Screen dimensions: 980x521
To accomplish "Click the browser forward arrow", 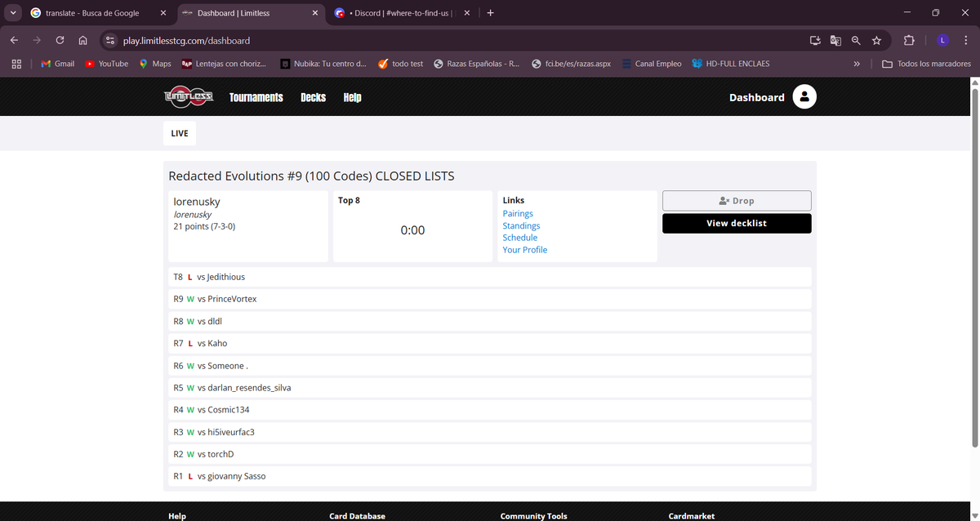I will 37,40.
